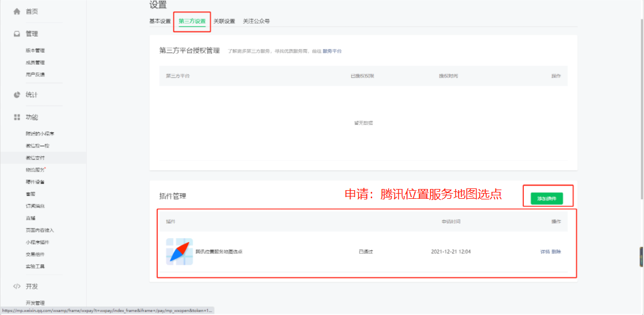Open 详情 for 腾讯位置服务地图选点 plugin
Image resolution: width=644 pixels, height=315 pixels.
pos(545,251)
